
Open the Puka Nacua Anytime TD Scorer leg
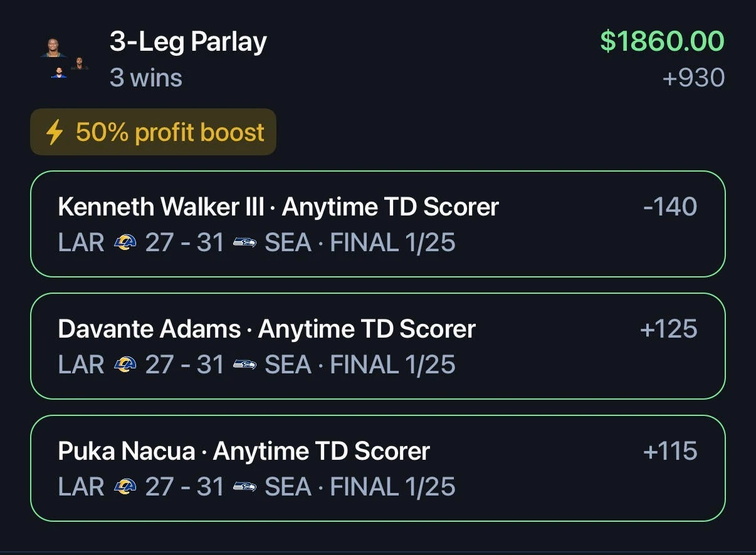pyautogui.click(x=377, y=468)
